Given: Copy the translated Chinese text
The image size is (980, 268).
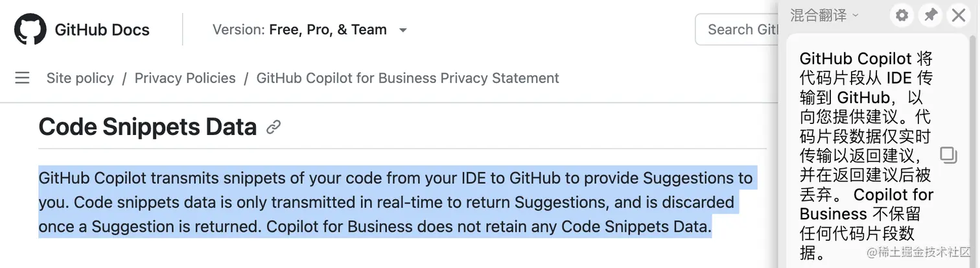Looking at the screenshot, I should click(948, 155).
